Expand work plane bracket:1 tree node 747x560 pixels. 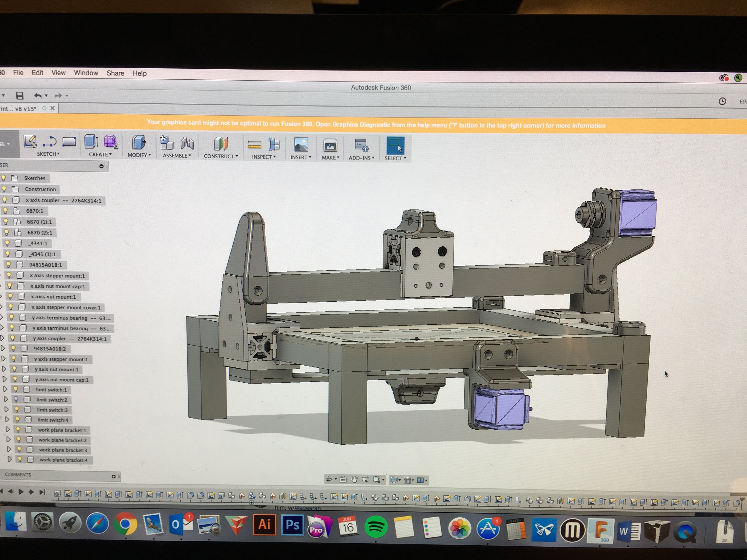click(7, 429)
